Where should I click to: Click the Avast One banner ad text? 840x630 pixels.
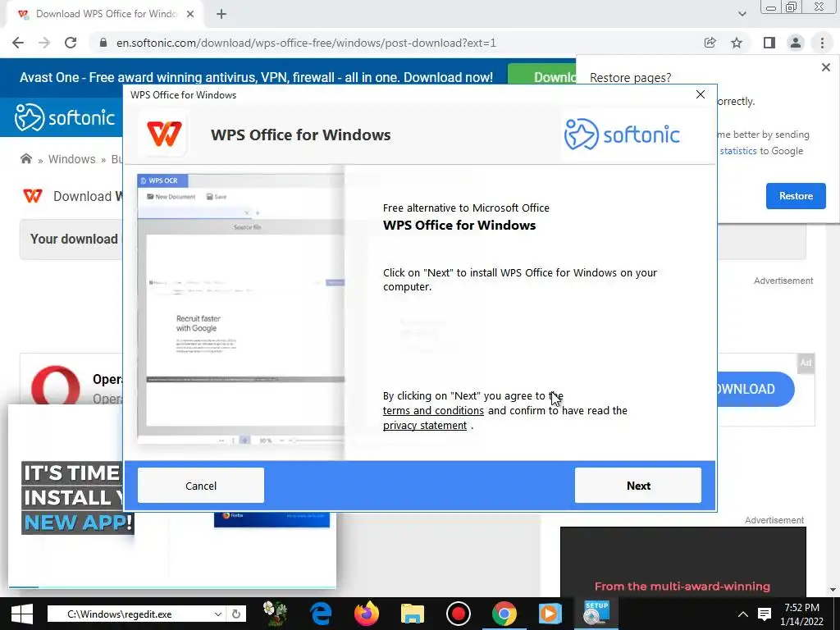(x=256, y=77)
